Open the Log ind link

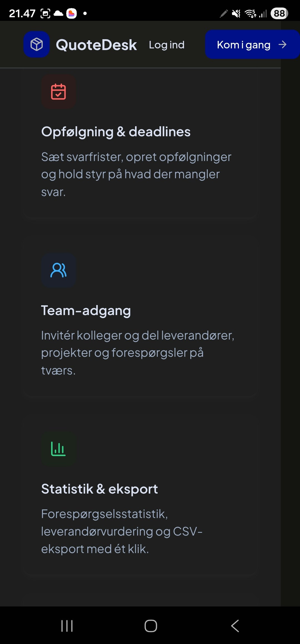[167, 45]
